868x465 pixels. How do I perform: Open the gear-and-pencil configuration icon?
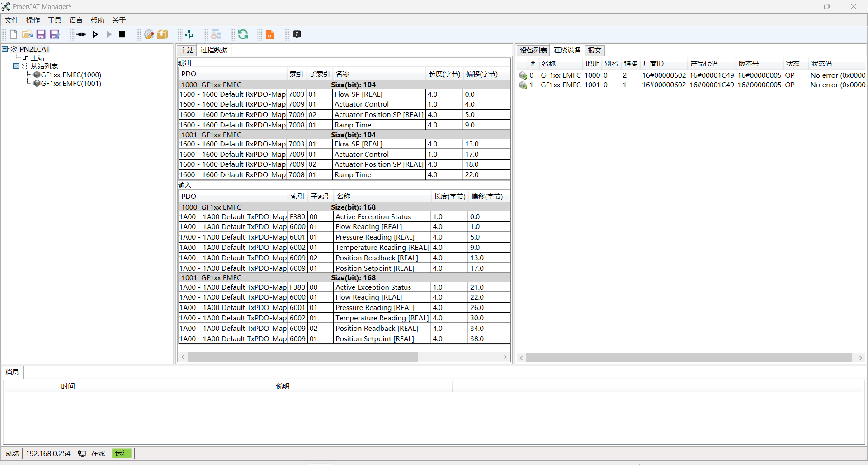tap(149, 34)
